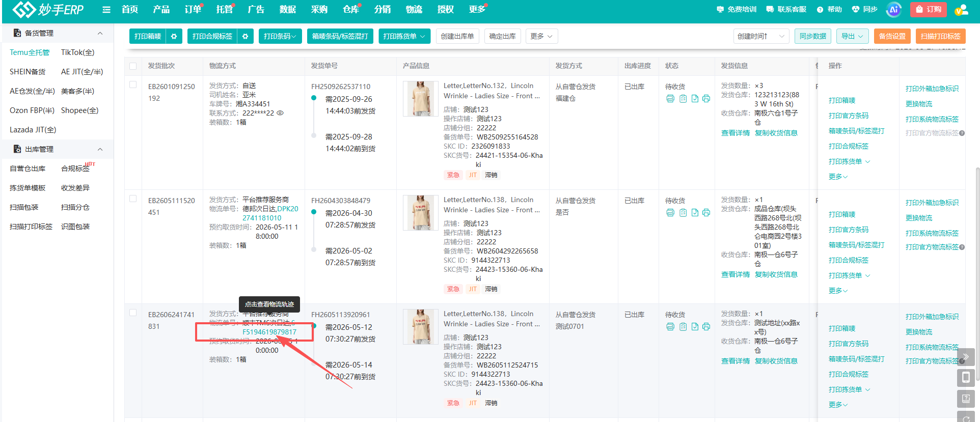This screenshot has width=980, height=422.
Task: Check the row EB2605111520451 checkbox
Action: point(133,199)
